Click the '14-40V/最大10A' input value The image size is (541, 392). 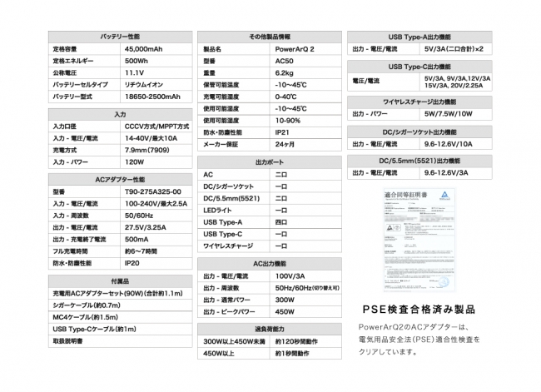[x=151, y=138]
